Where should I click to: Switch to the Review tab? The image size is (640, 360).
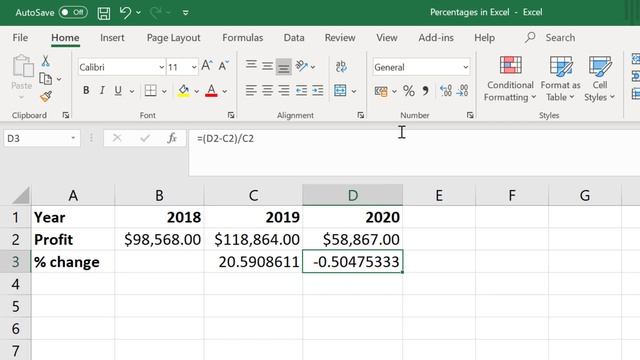[x=340, y=38]
